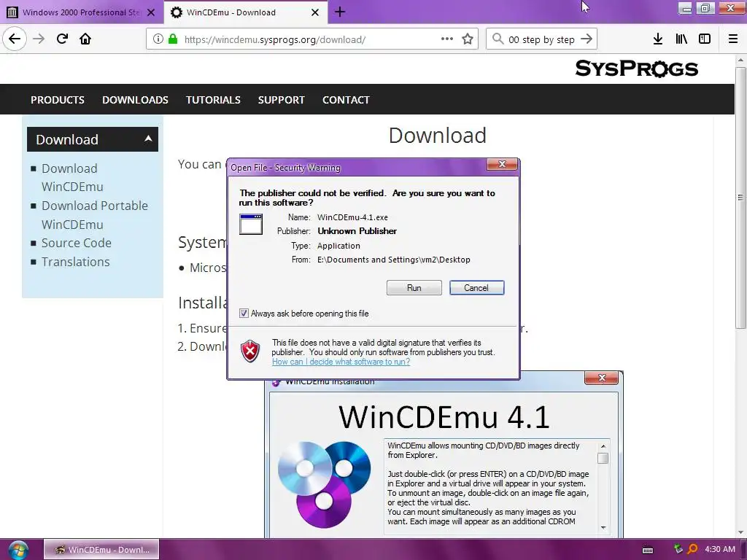Open the PRODUCTS menu

point(58,100)
